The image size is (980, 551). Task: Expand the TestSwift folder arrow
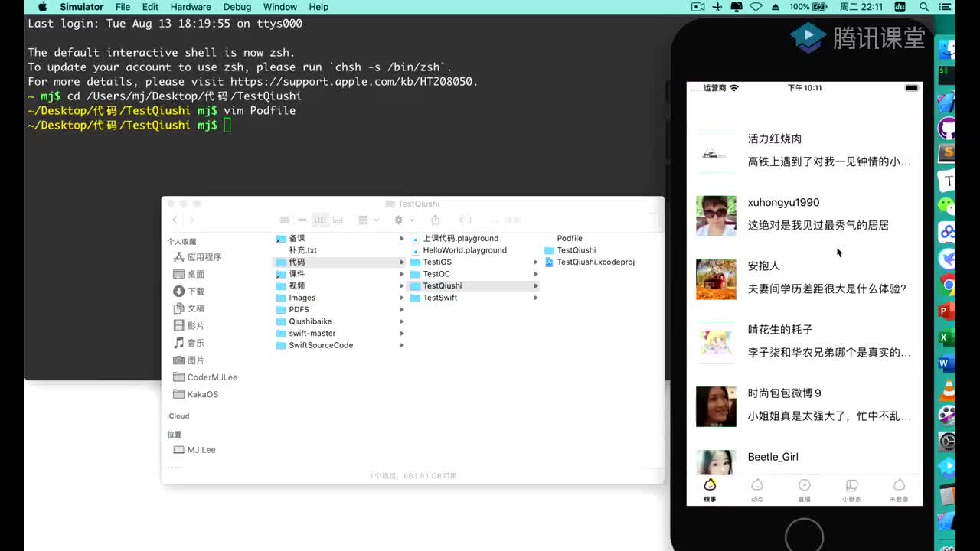click(536, 298)
